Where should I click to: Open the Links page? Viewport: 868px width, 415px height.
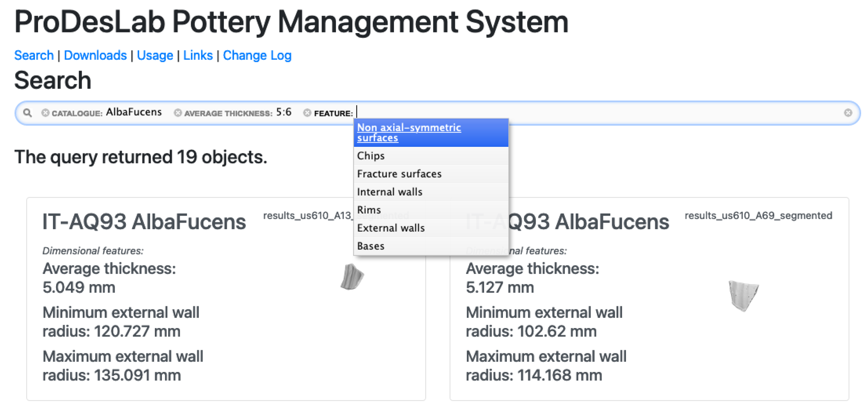click(x=198, y=55)
